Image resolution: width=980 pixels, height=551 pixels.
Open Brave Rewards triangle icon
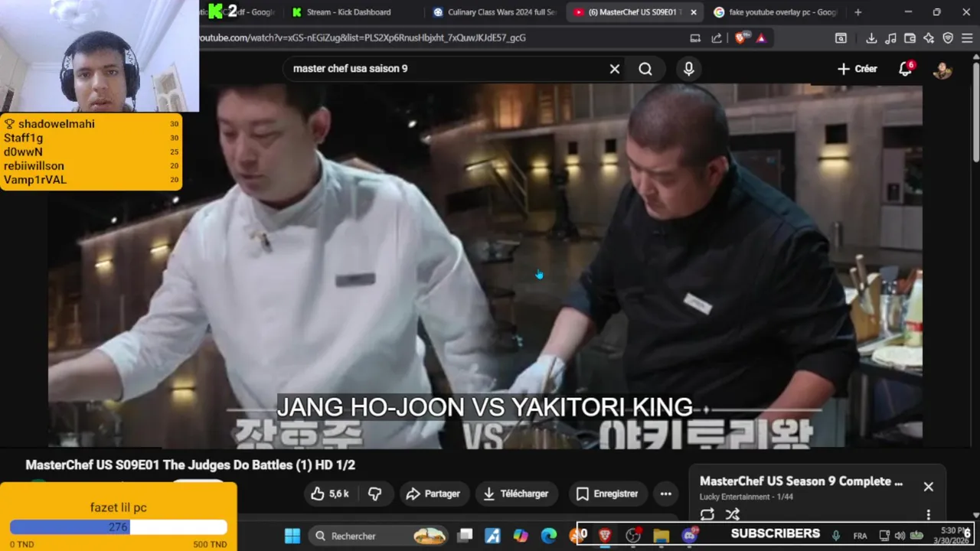point(761,38)
